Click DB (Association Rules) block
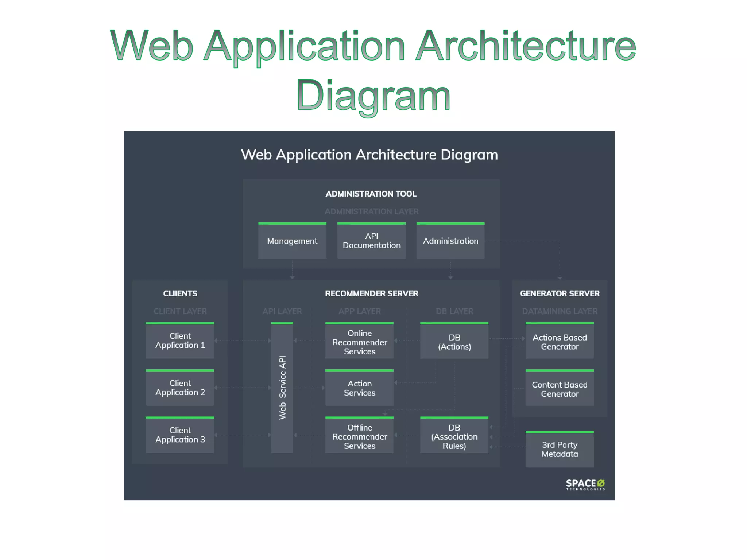The image size is (747, 560). (454, 436)
